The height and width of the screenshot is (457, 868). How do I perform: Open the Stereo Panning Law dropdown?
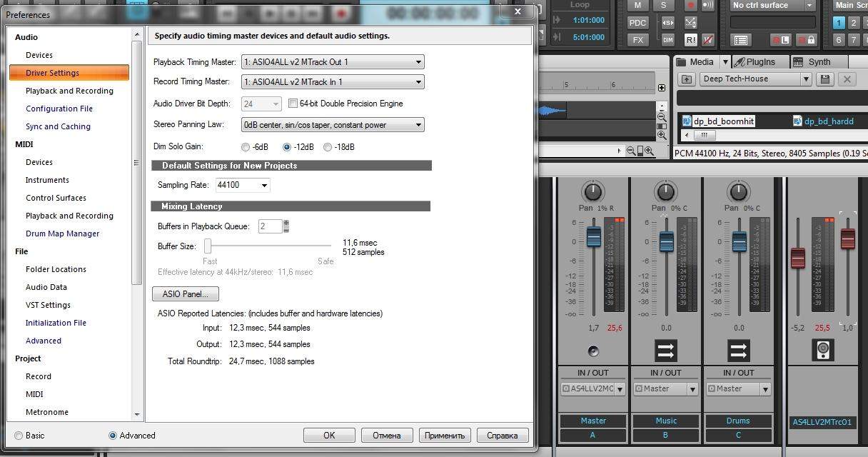[x=333, y=125]
